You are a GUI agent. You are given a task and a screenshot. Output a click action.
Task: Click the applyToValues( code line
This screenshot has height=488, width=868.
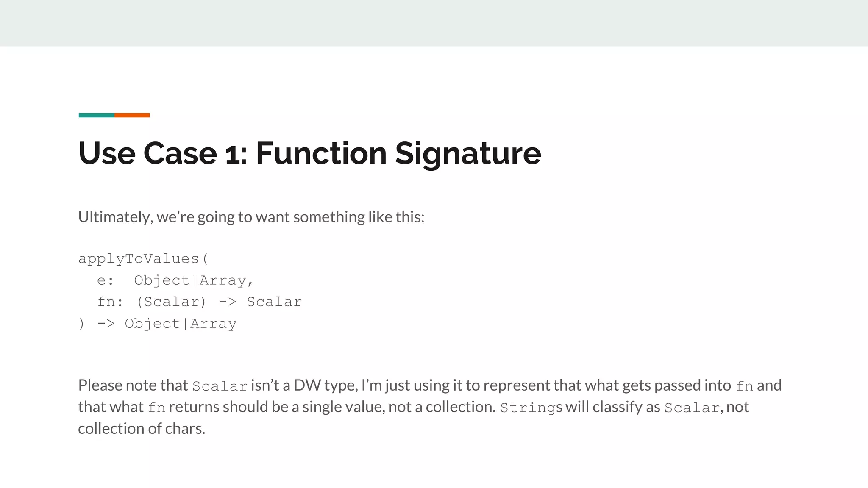pos(144,259)
